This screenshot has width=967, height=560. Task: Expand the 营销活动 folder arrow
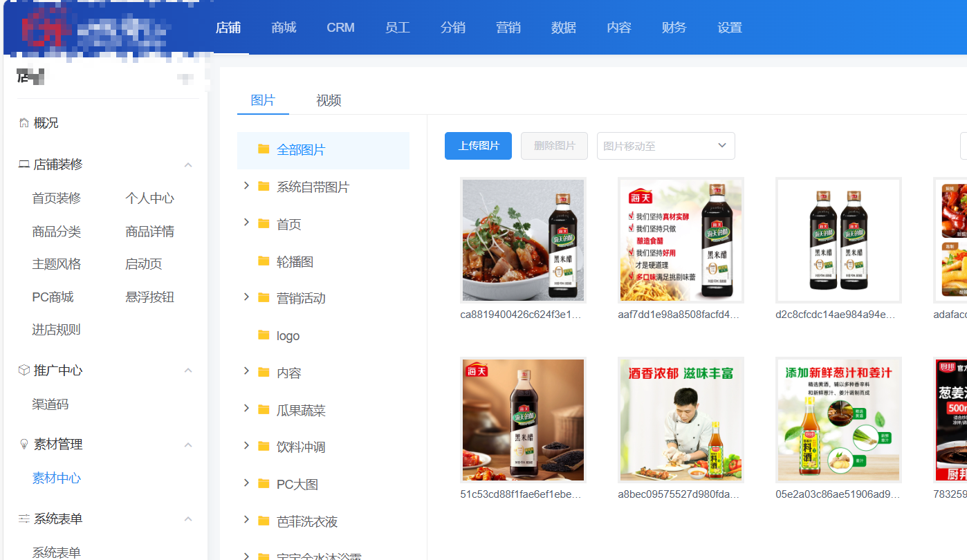click(x=246, y=297)
